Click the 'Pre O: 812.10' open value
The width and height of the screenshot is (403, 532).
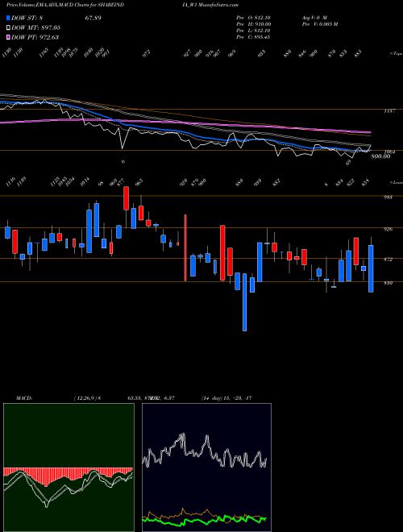(253, 18)
